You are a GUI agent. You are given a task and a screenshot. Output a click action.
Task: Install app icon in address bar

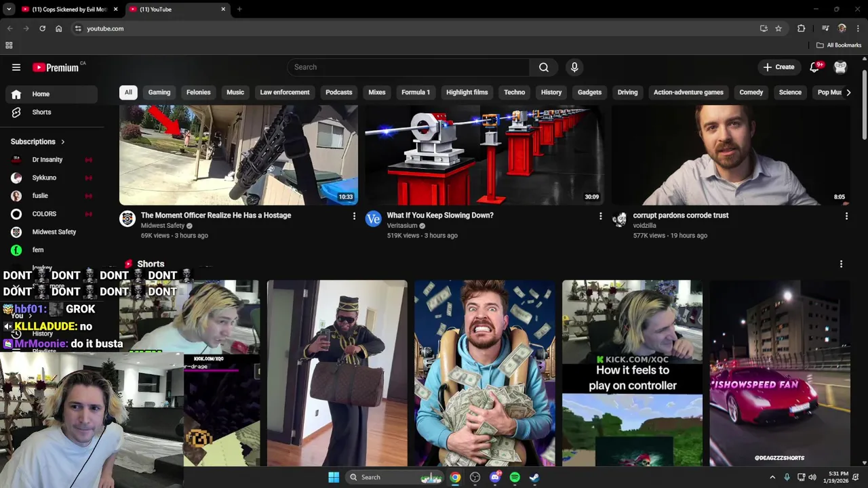point(764,28)
